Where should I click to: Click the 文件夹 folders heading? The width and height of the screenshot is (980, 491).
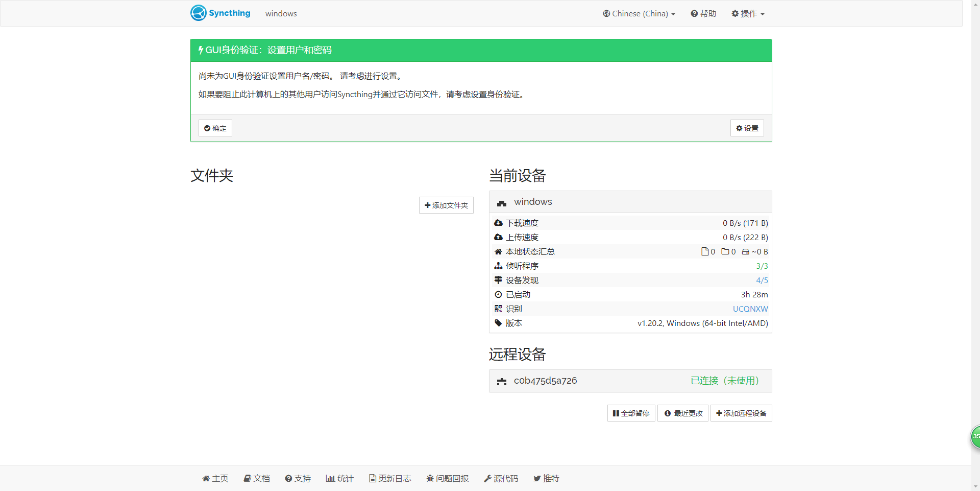(x=212, y=175)
